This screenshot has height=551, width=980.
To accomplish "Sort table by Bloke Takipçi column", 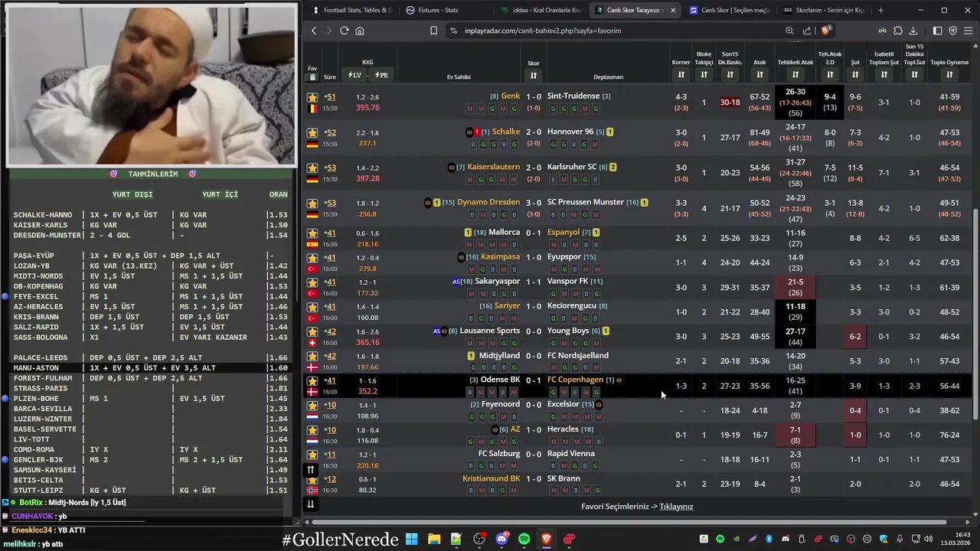I will click(704, 74).
